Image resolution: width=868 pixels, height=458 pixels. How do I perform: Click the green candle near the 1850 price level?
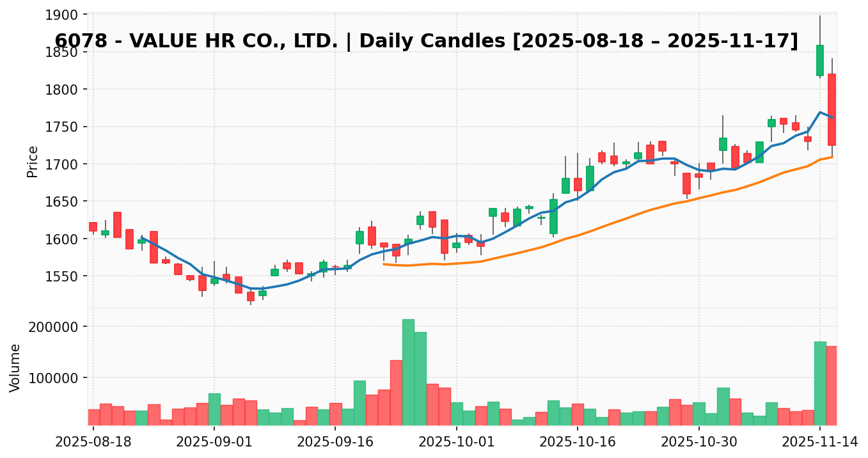coord(819,61)
